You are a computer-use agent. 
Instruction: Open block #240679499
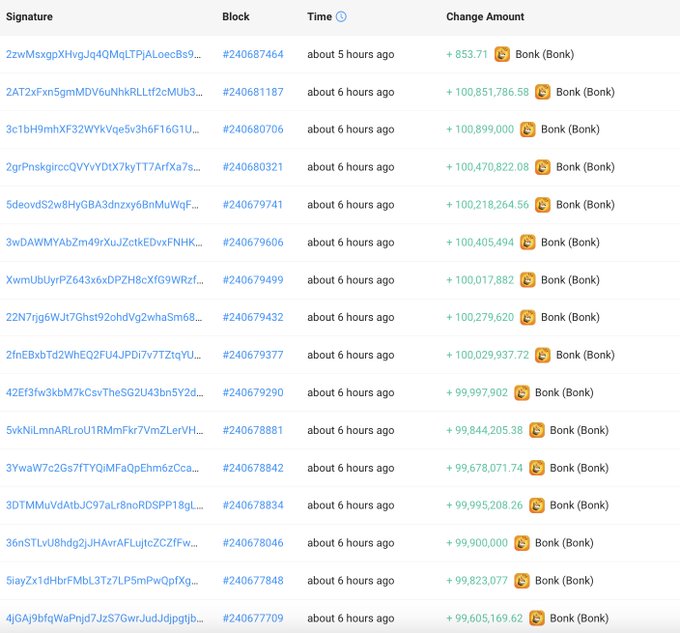click(x=253, y=280)
